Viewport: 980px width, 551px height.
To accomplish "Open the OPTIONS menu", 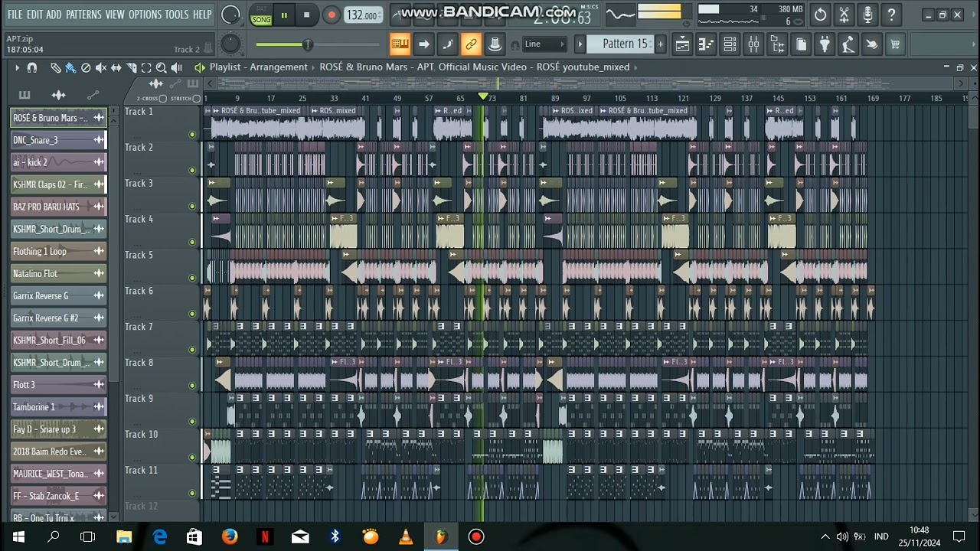I will click(x=145, y=15).
